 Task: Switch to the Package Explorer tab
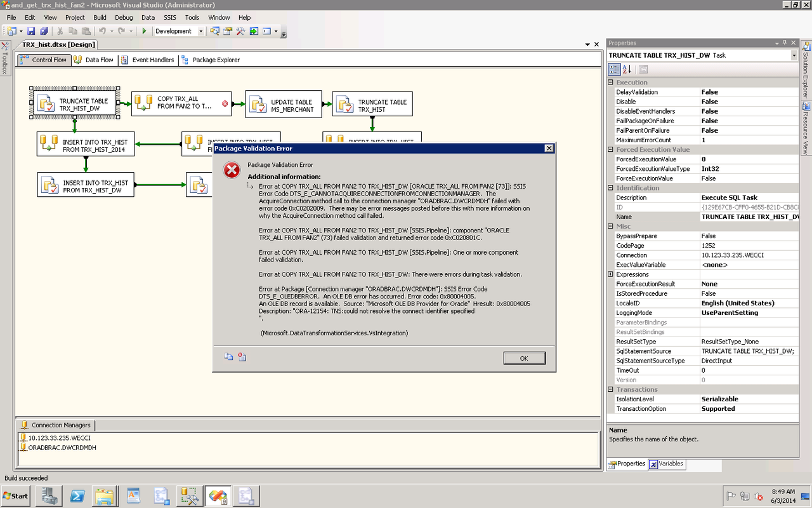(211, 60)
